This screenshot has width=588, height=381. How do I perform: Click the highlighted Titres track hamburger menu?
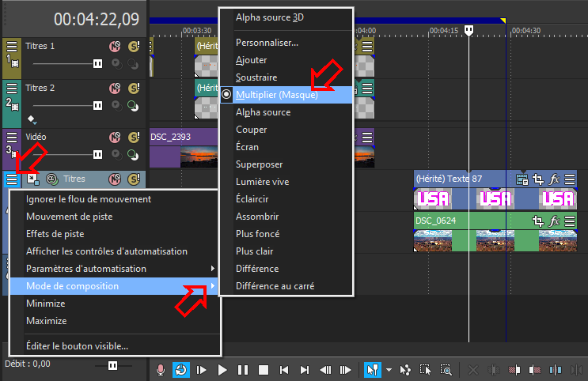pyautogui.click(x=12, y=179)
